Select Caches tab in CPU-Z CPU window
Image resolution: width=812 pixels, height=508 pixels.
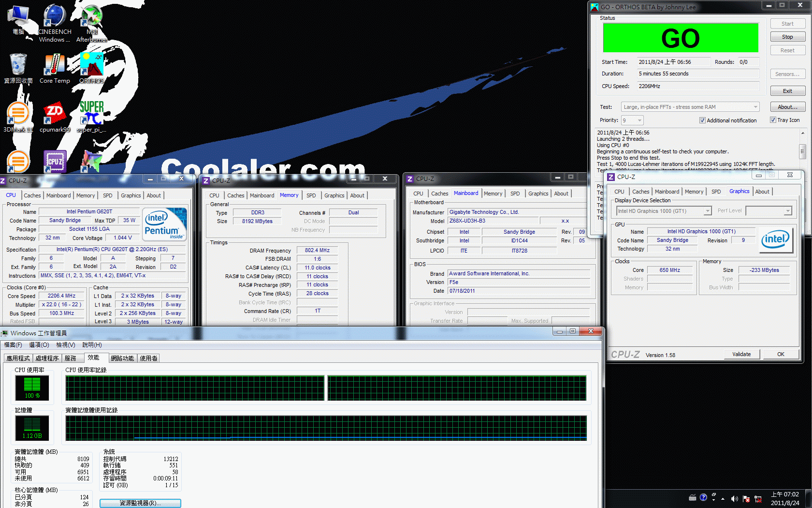[x=32, y=195]
